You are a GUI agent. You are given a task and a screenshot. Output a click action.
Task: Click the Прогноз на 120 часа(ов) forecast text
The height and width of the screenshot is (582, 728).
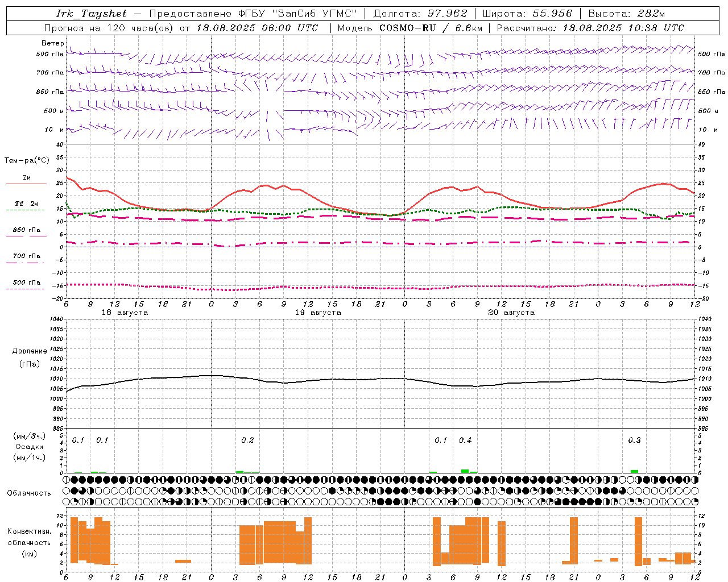coord(110,28)
